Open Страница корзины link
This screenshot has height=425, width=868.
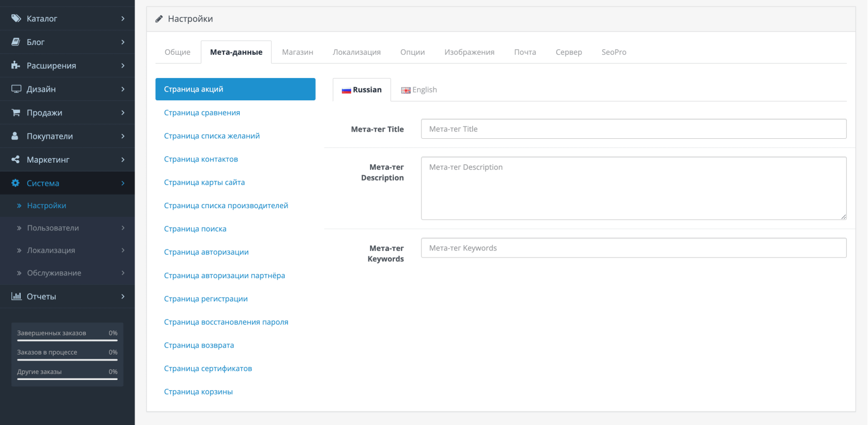198,392
